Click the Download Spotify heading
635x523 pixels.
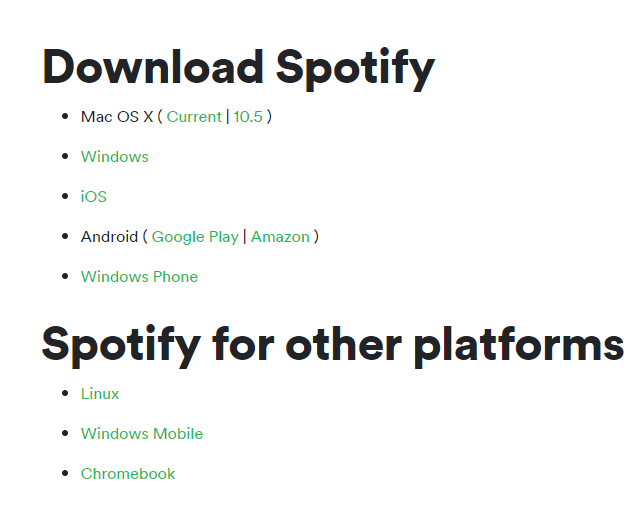pos(239,68)
